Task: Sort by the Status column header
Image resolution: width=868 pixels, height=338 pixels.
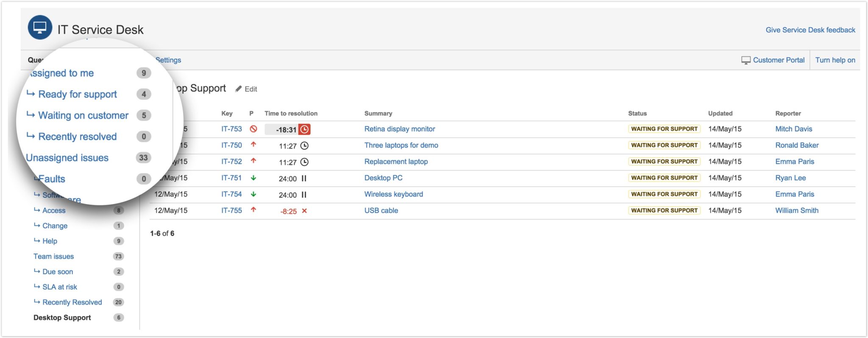Action: [x=637, y=114]
